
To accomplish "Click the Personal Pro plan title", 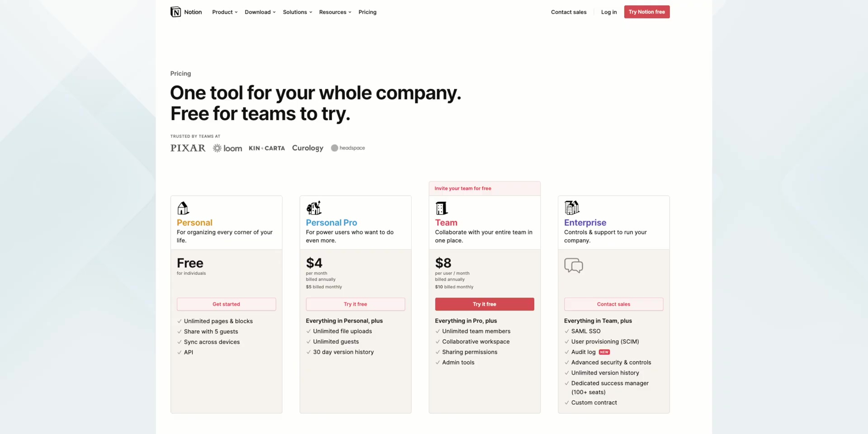I will 331,222.
